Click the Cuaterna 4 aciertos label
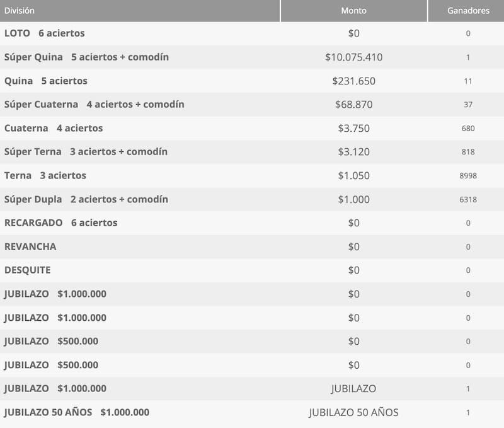The height and width of the screenshot is (428, 504). coord(54,128)
